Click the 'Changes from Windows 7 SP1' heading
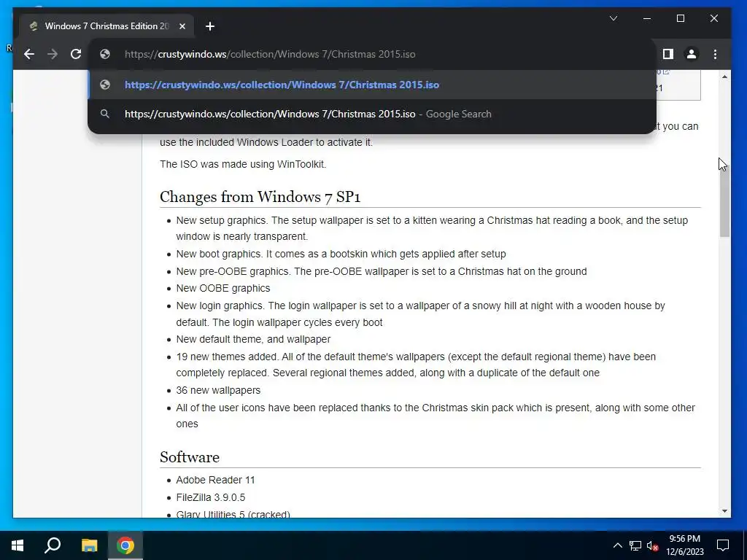Image resolution: width=747 pixels, height=560 pixels. tap(260, 197)
